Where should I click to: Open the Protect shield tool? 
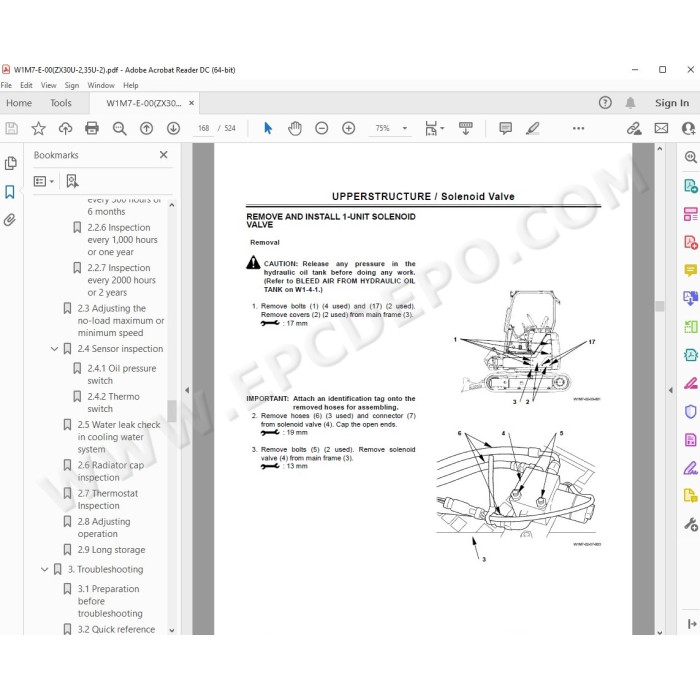[690, 411]
